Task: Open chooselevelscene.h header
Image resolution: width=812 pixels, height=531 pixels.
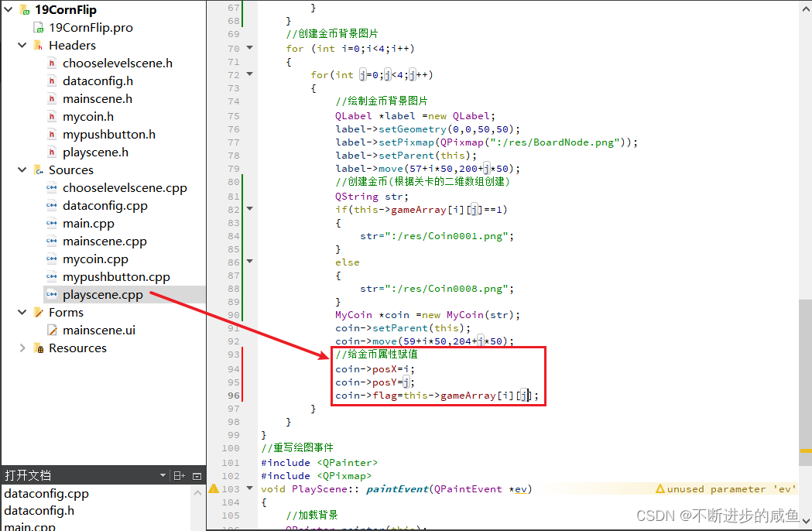Action: click(x=118, y=63)
